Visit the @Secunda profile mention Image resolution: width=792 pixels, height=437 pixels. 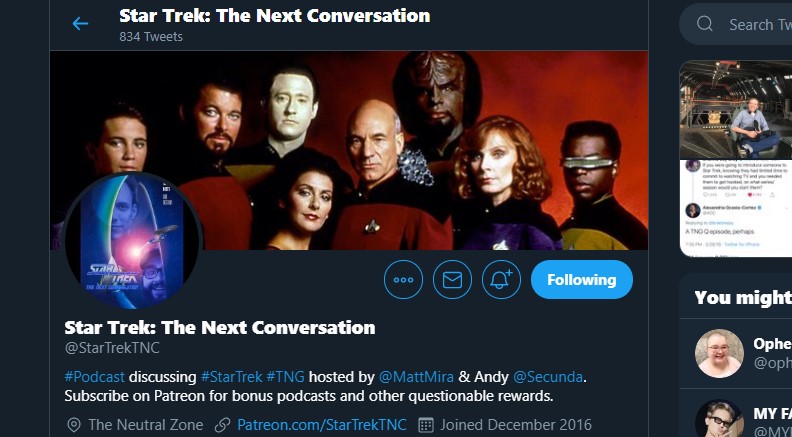tap(548, 377)
